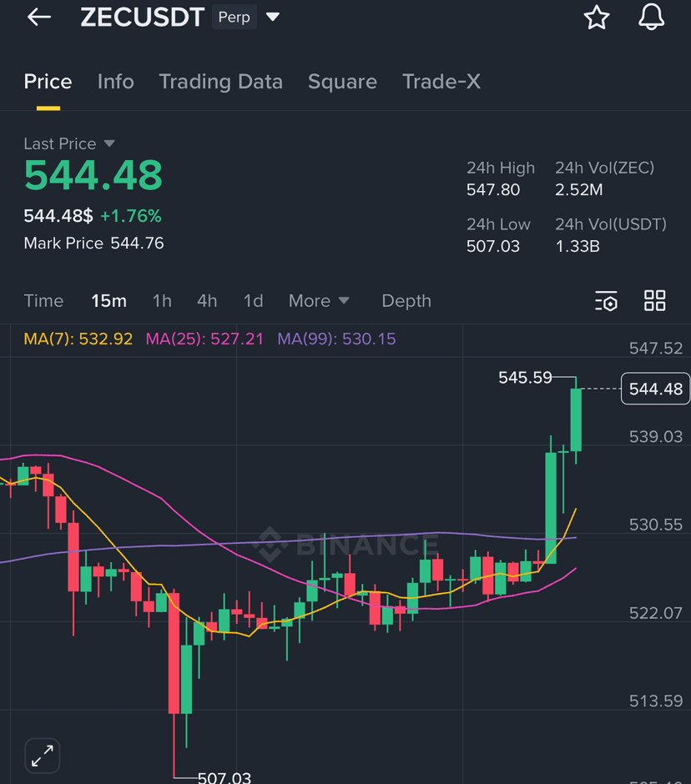Open the Trade-X tab
The height and width of the screenshot is (784, 691).
click(x=441, y=82)
